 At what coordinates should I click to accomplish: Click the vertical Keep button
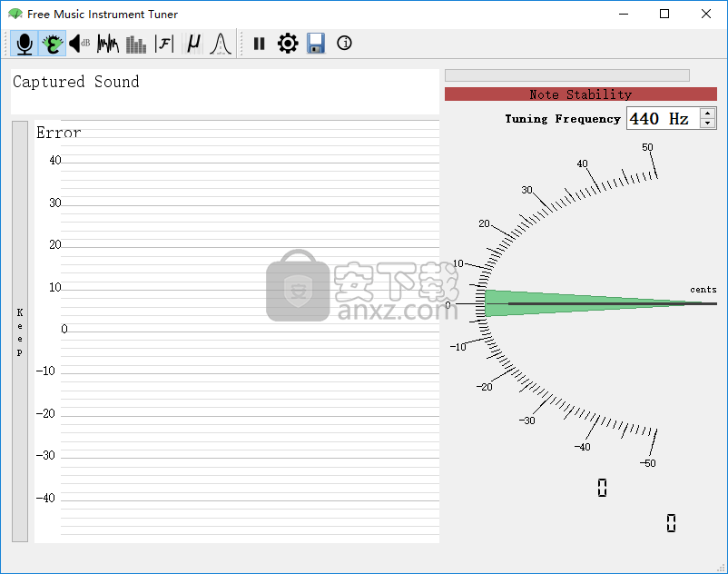pyautogui.click(x=20, y=332)
